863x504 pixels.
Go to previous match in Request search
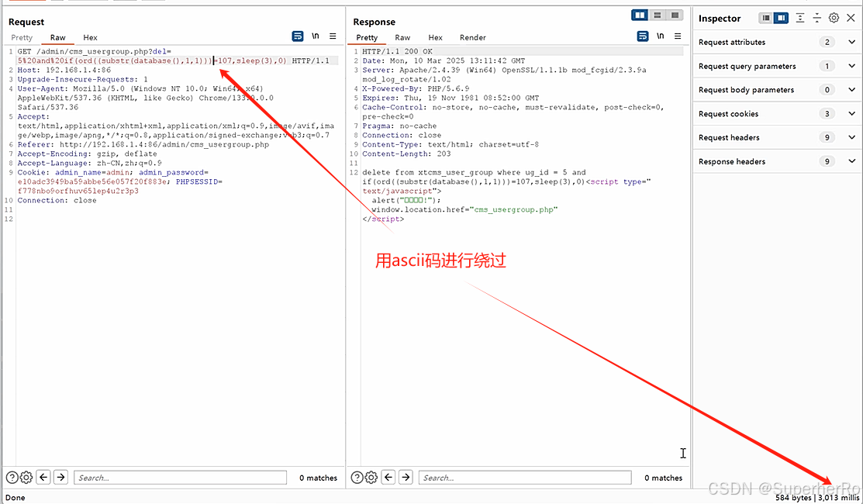coord(43,477)
